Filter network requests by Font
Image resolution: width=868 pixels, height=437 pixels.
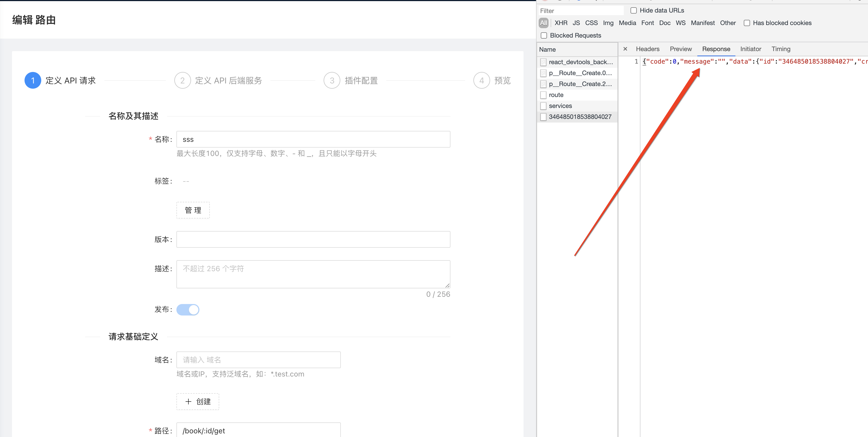[647, 23]
